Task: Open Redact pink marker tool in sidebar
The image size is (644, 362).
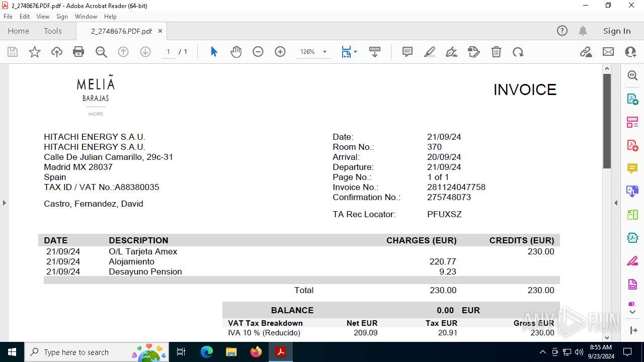Action: pyautogui.click(x=632, y=261)
